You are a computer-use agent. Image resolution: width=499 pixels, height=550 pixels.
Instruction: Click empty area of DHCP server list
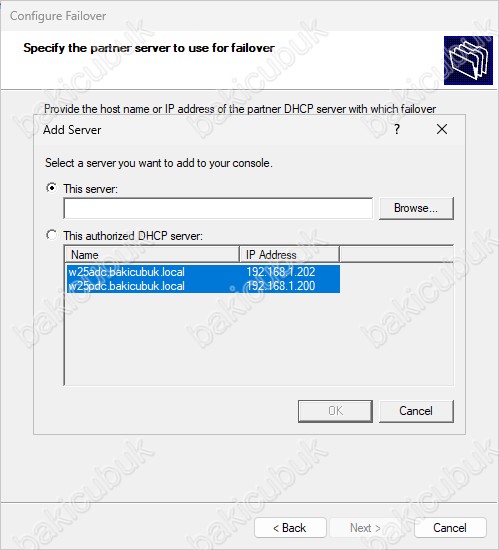(259, 338)
